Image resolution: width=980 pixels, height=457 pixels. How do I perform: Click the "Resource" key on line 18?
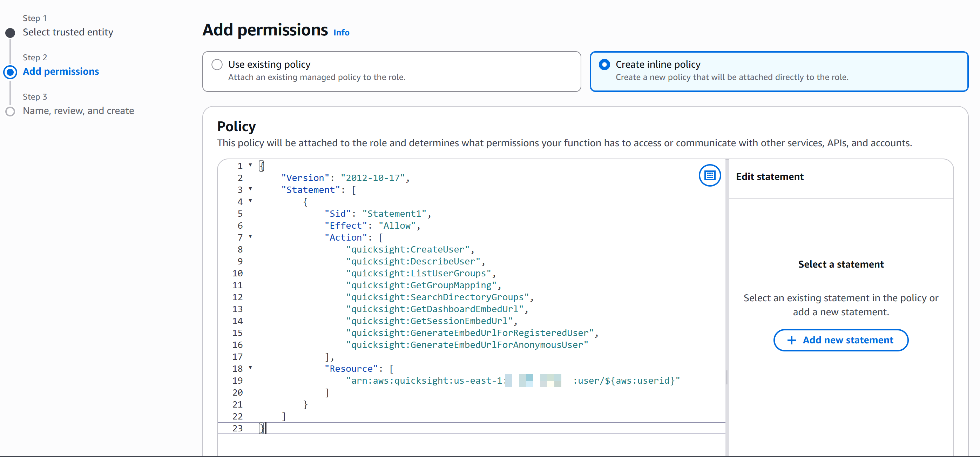[351, 369]
